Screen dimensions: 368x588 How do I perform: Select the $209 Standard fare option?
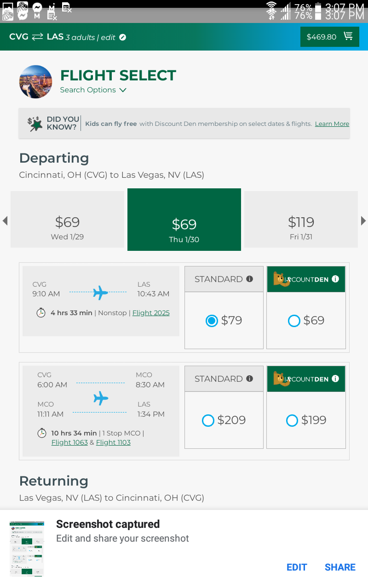tap(208, 420)
